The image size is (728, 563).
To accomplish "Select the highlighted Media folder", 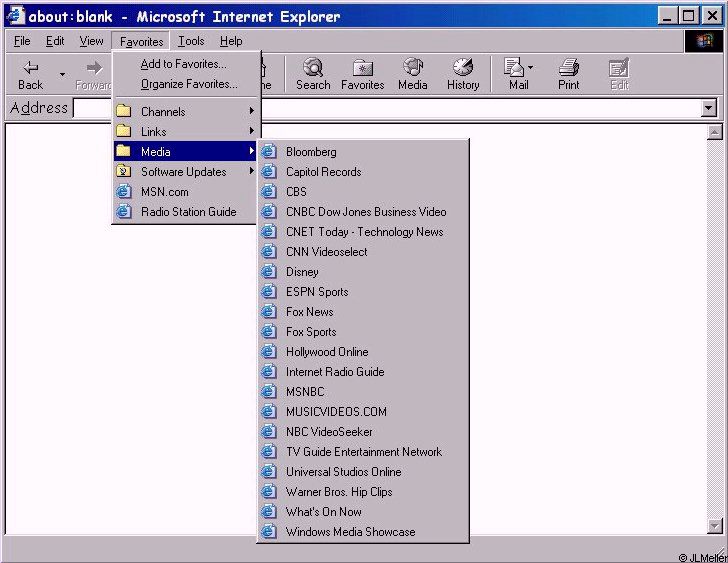I will point(185,151).
